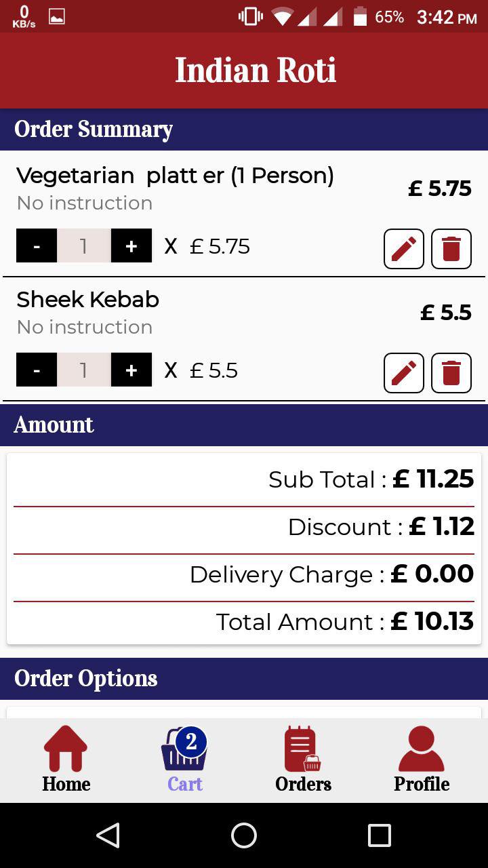Open the Orders tab
The image size is (488, 868).
click(303, 759)
